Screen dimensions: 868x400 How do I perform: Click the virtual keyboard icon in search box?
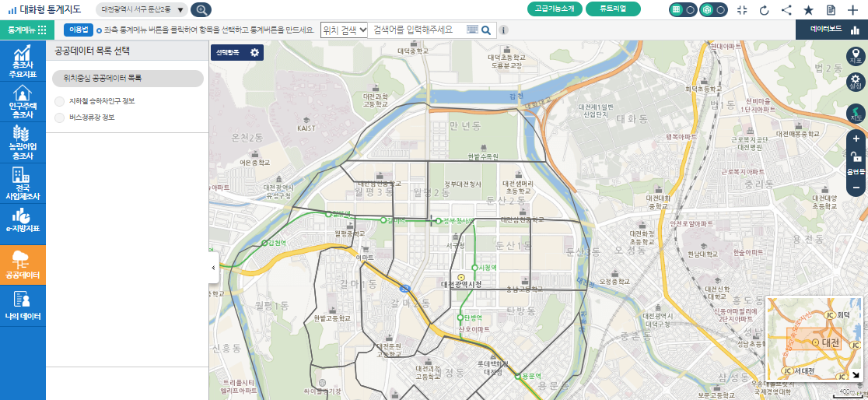click(472, 30)
